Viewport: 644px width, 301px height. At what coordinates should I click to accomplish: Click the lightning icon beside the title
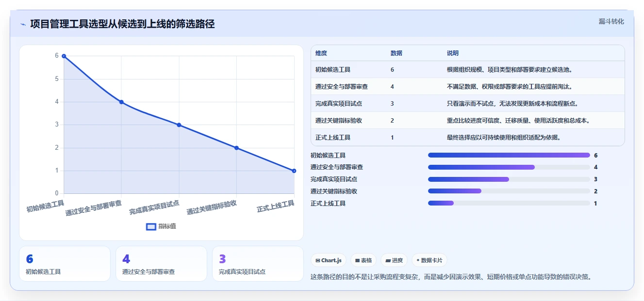pyautogui.click(x=23, y=24)
